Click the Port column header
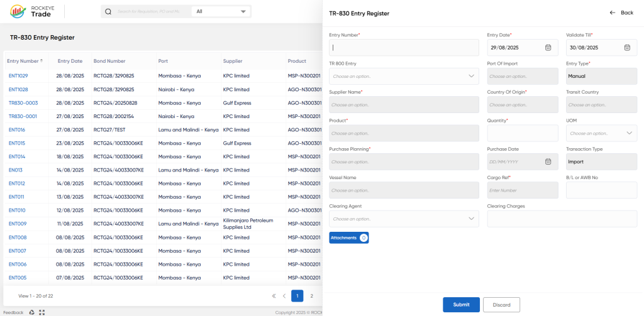644x316 pixels. [163, 61]
